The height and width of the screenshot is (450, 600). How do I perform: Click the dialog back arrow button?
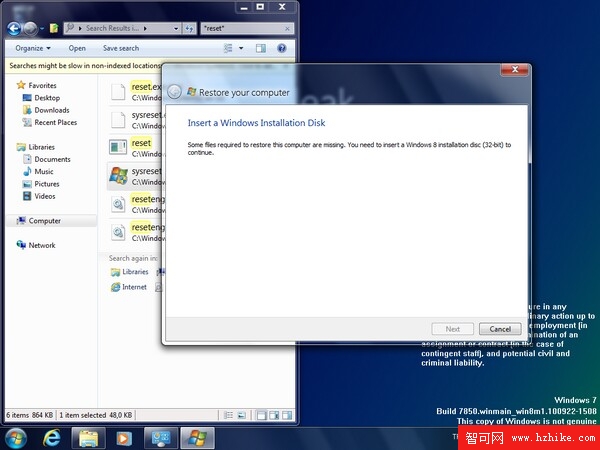[x=174, y=92]
